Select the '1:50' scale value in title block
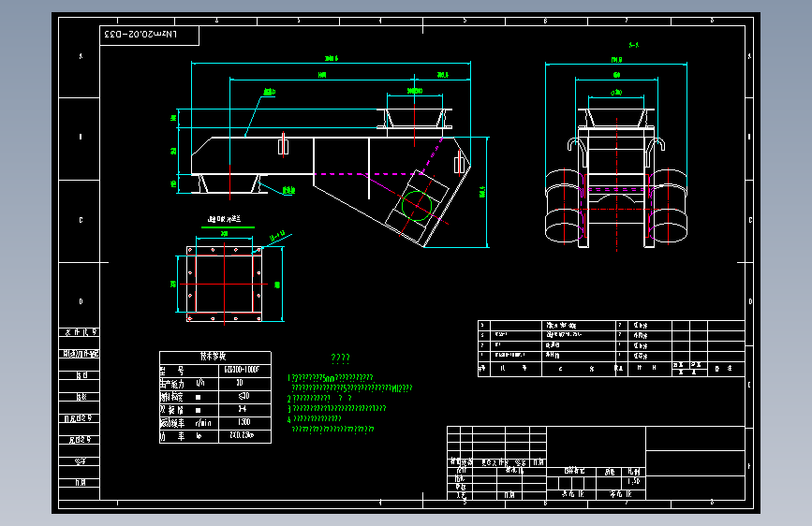Viewport: 812px width, 526px height. (634, 481)
